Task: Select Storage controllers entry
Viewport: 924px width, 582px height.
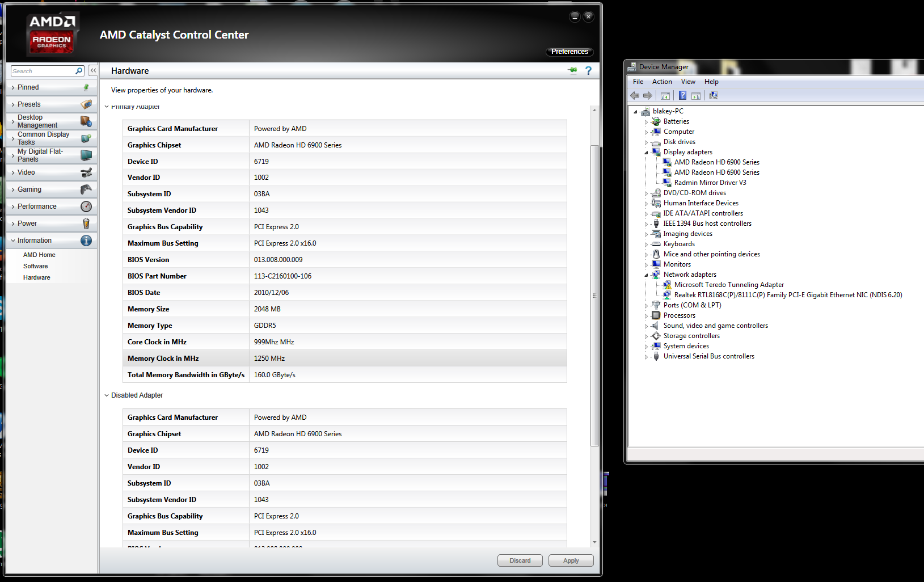Action: [x=691, y=336]
